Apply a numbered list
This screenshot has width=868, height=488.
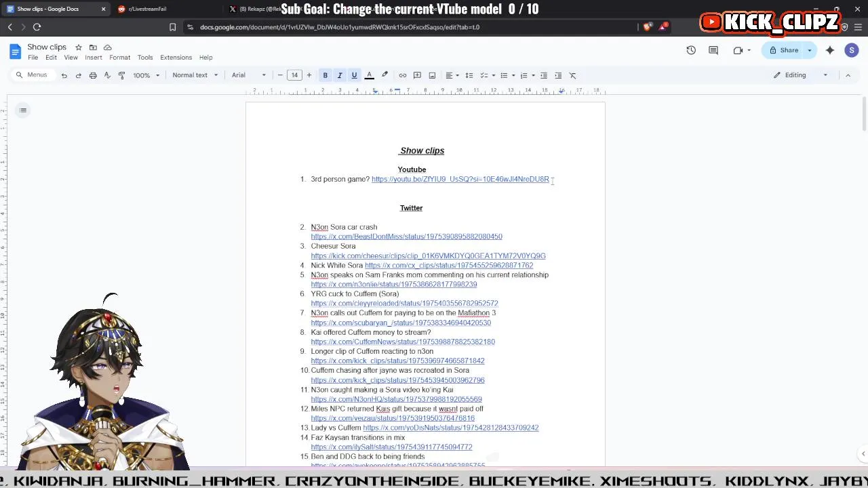(524, 75)
